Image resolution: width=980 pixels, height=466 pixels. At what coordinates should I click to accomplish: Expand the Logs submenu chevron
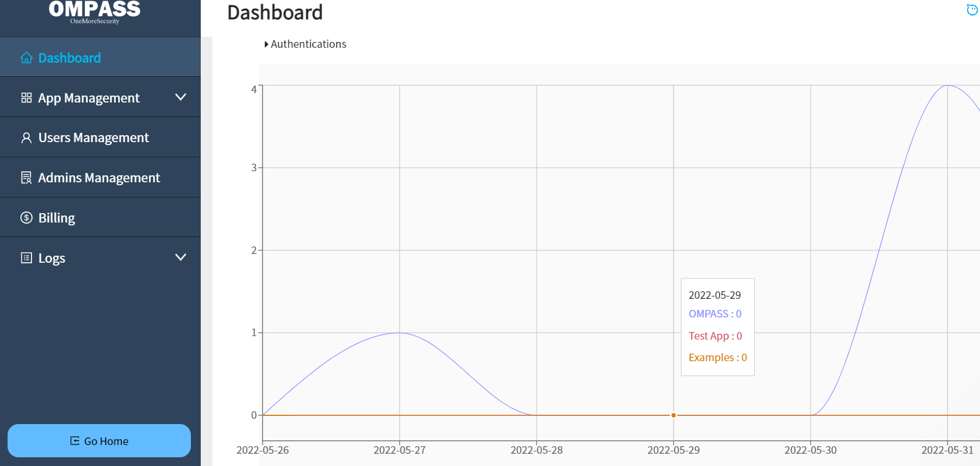tap(180, 257)
